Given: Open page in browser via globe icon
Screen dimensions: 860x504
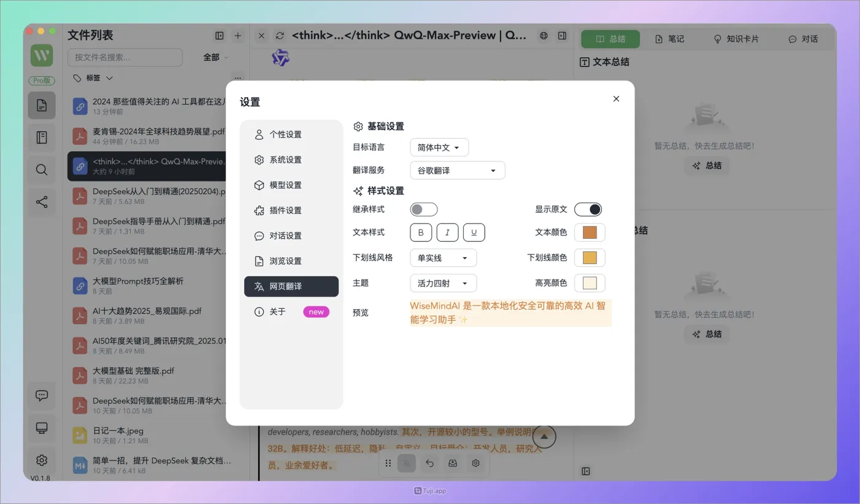Looking at the screenshot, I should click(x=544, y=36).
